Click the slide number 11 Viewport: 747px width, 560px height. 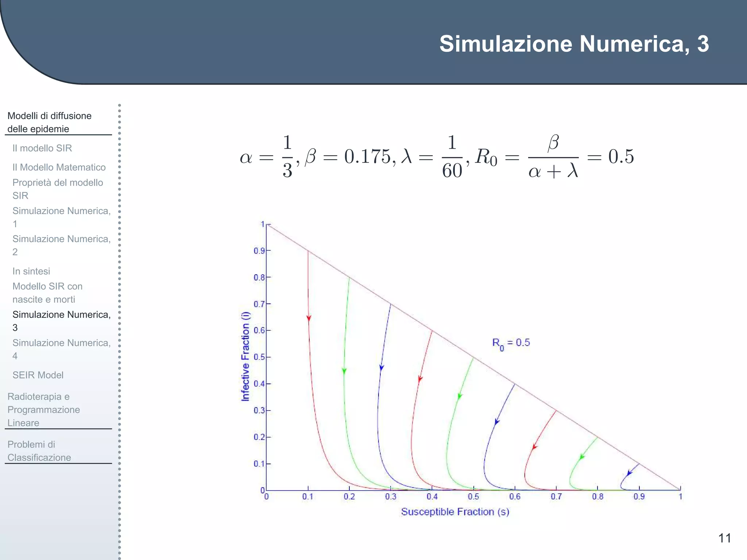point(724,538)
